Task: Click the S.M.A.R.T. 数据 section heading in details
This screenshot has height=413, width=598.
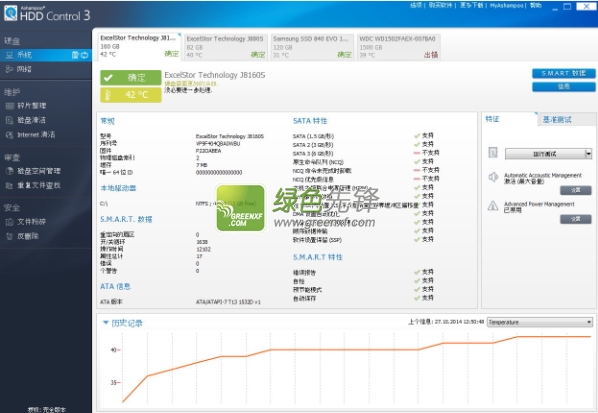Action: coord(126,219)
